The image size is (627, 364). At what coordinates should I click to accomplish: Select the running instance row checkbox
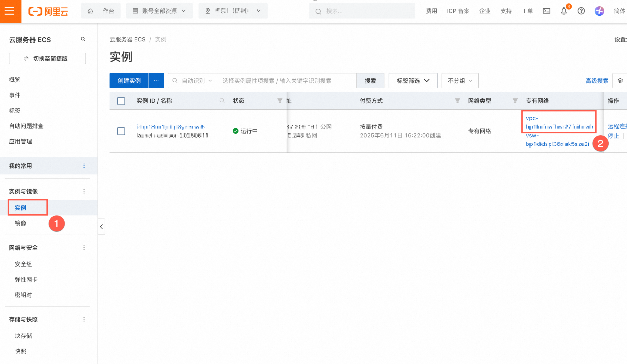tap(121, 131)
